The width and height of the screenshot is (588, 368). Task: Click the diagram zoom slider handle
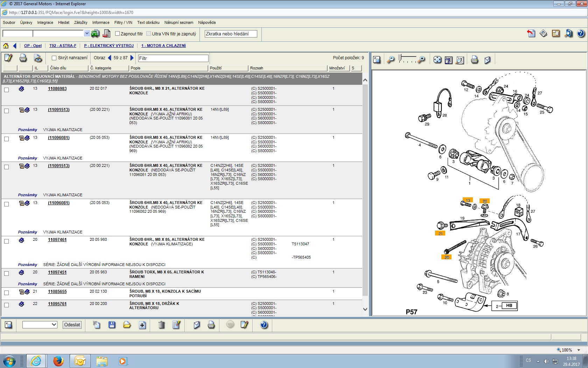point(400,57)
